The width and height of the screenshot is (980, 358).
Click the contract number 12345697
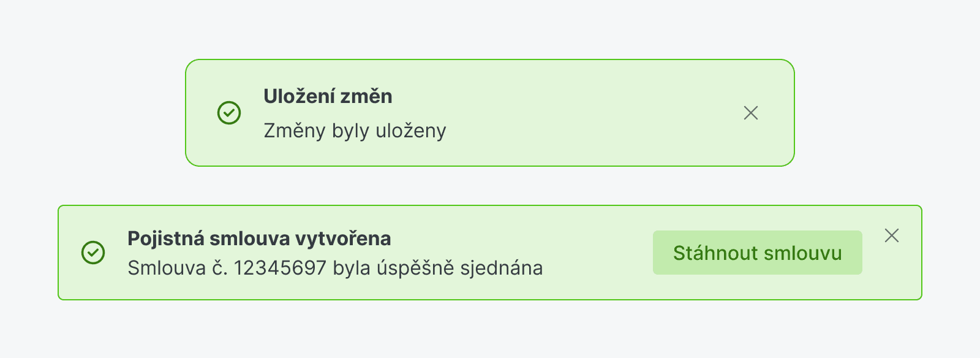[280, 268]
